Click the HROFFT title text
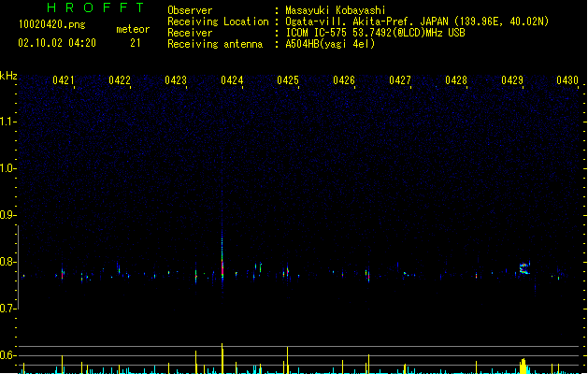The width and height of the screenshot is (588, 374). coord(95,7)
